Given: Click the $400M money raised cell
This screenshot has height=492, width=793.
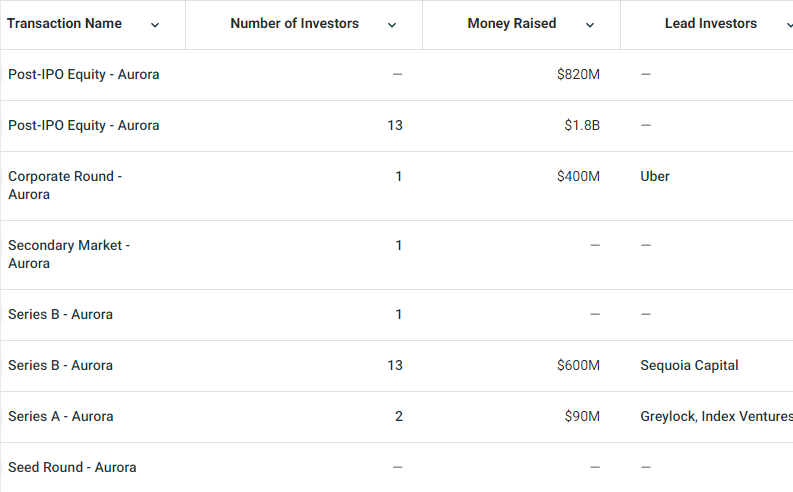Looking at the screenshot, I should (578, 176).
